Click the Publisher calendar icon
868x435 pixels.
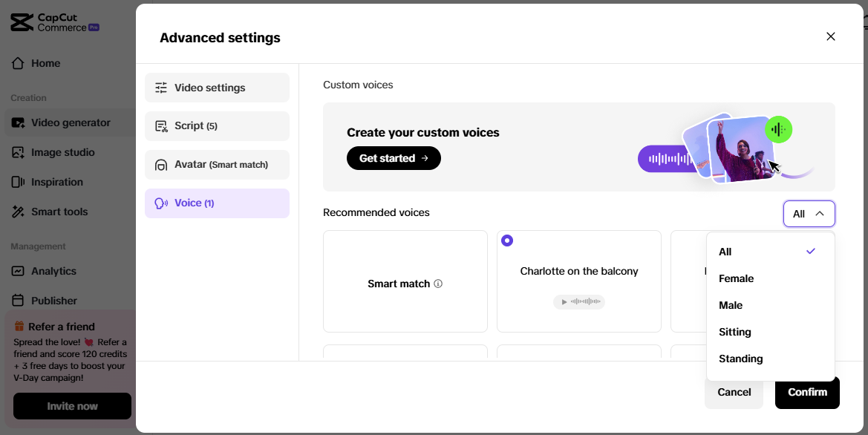point(18,301)
